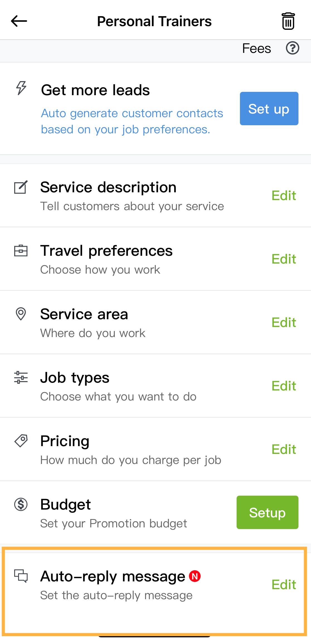Tap the lightning bolt leads icon
Screen dimensions: 311x644
click(21, 88)
